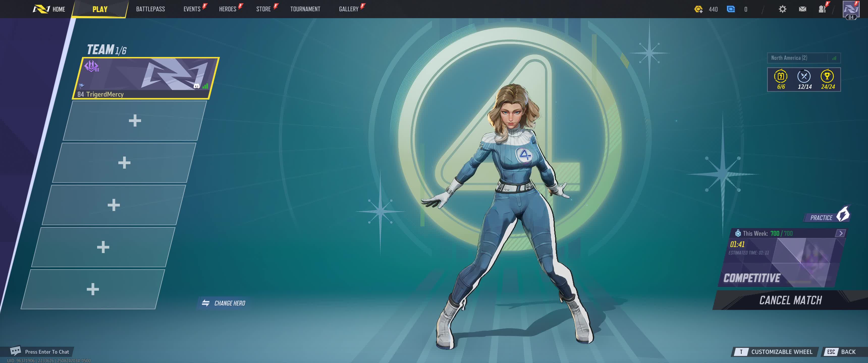
Task: Click the TEAM 1/6 heading
Action: [106, 49]
